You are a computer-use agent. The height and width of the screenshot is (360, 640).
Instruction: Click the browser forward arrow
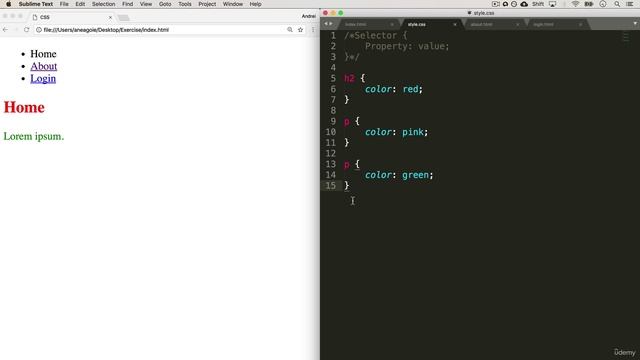tap(16, 30)
